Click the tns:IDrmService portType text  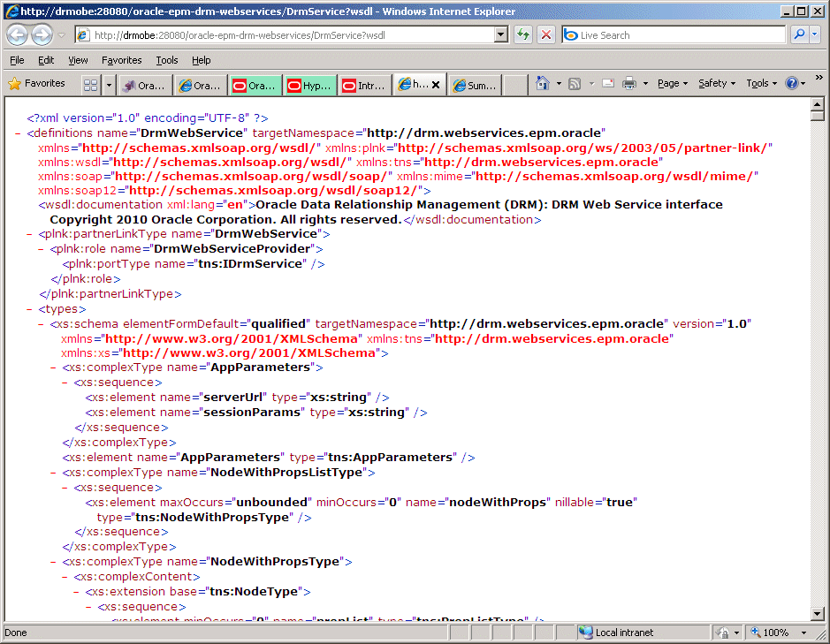[250, 263]
